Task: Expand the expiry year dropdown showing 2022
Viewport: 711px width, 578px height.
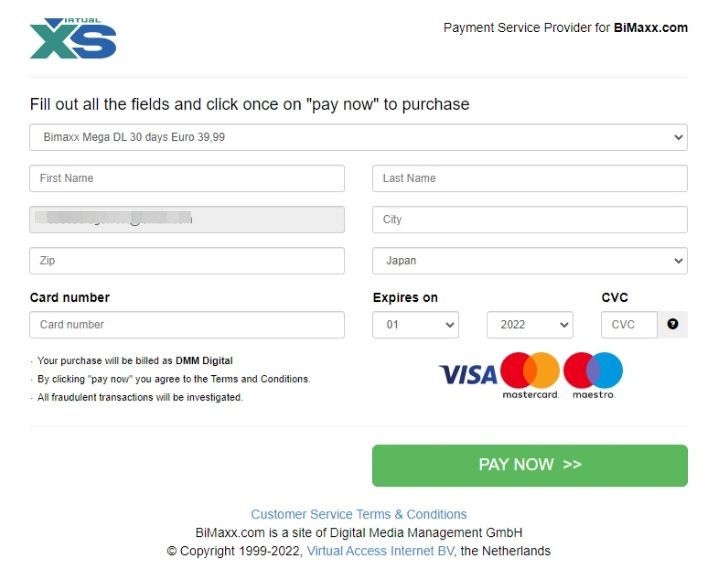Action: (529, 325)
